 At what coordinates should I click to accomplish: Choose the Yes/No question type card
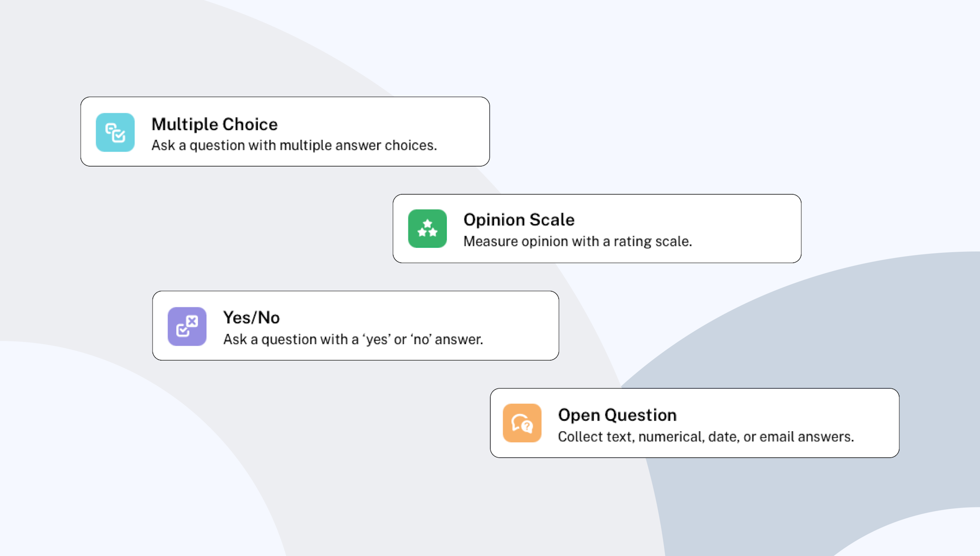pos(355,326)
